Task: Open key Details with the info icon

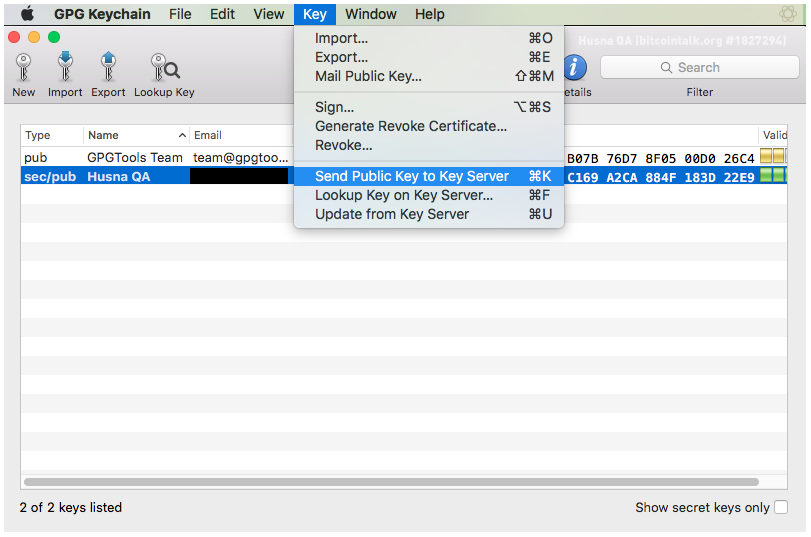Action: (575, 68)
